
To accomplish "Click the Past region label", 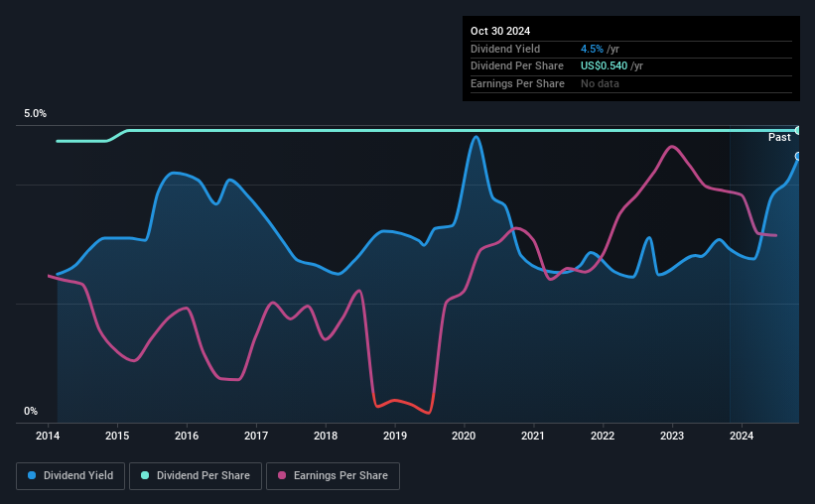I will pyautogui.click(x=779, y=137).
